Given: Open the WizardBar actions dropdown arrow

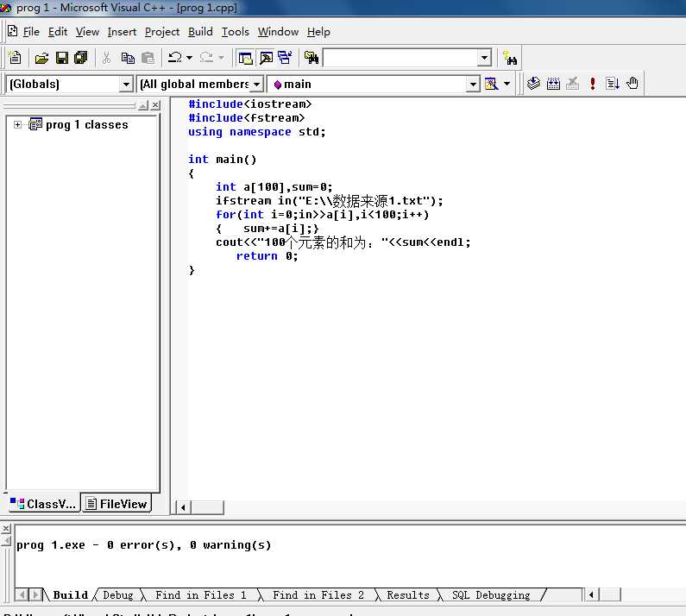Looking at the screenshot, I should tap(507, 83).
